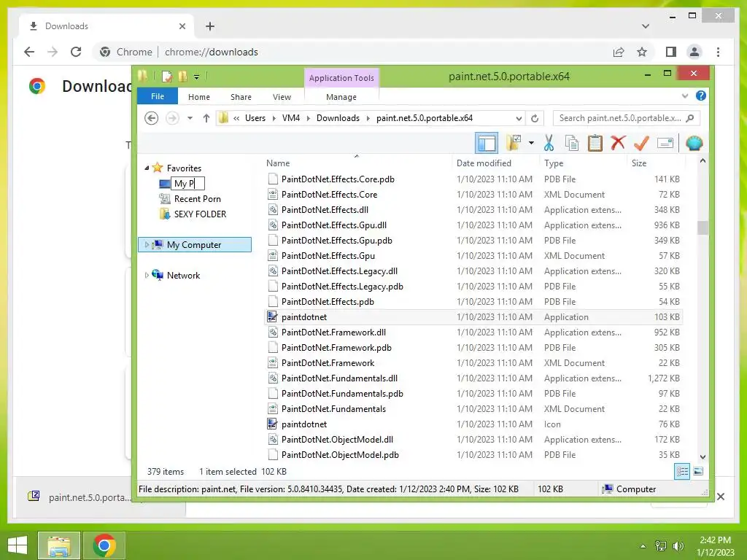747x560 pixels.
Task: Click the rename text box in Favorites
Action: click(187, 183)
